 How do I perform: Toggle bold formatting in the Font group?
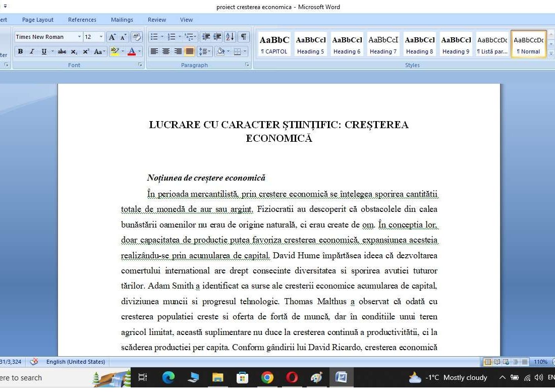point(20,51)
